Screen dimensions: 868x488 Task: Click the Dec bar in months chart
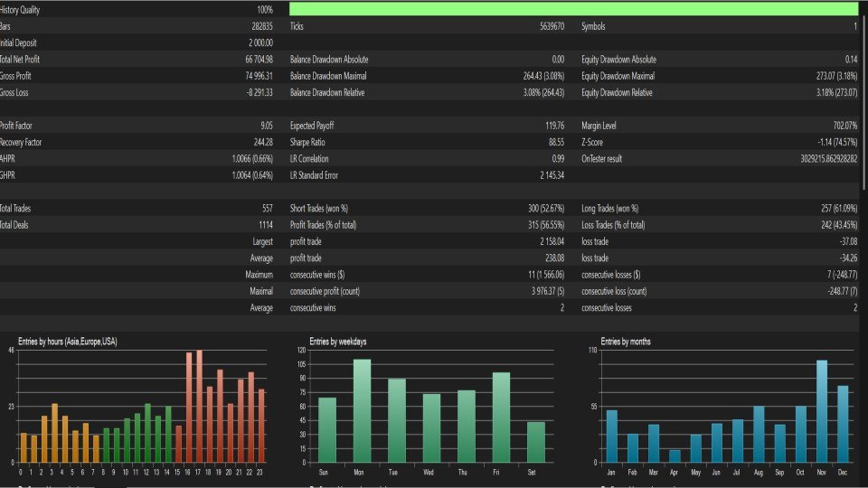(x=843, y=425)
